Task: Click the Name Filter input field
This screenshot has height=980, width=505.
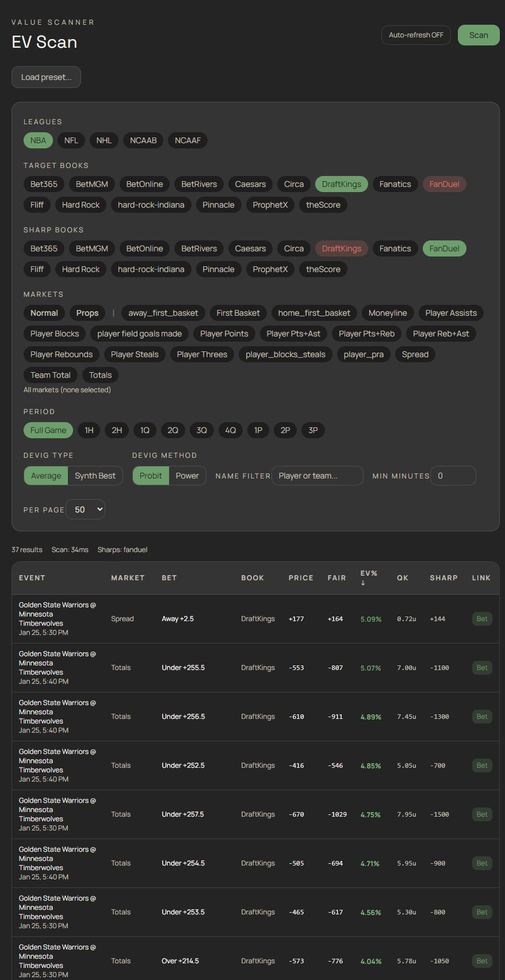Action: tap(317, 476)
